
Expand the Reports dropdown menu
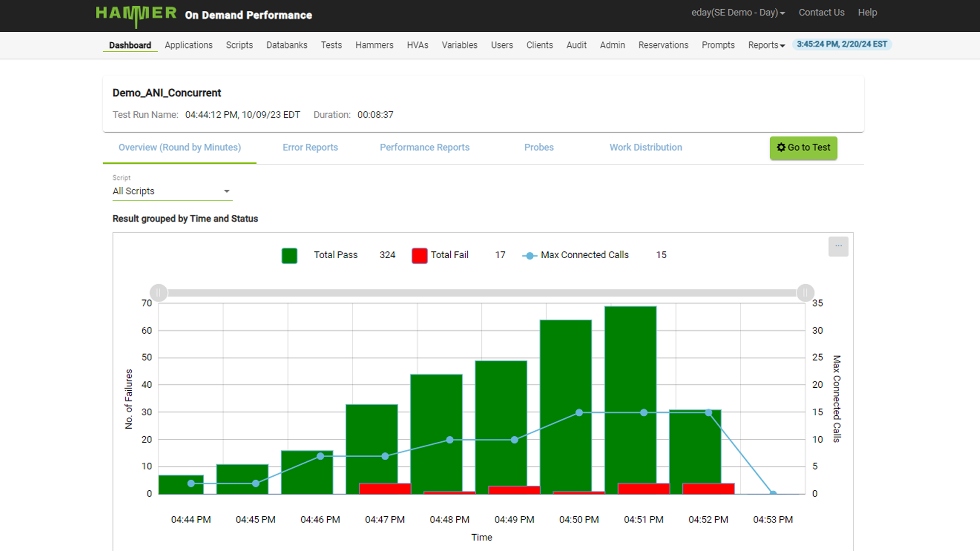(766, 45)
